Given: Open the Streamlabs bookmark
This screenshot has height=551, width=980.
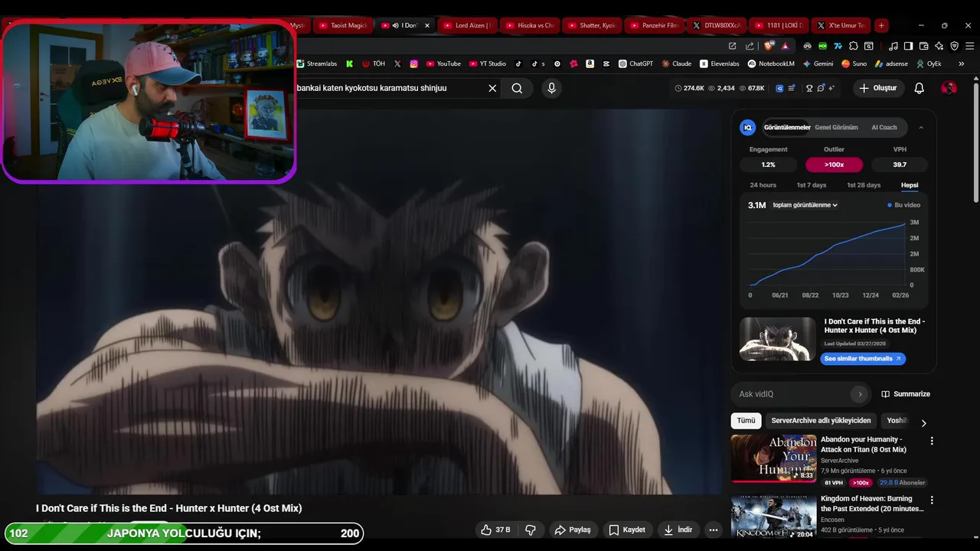Looking at the screenshot, I should [316, 64].
